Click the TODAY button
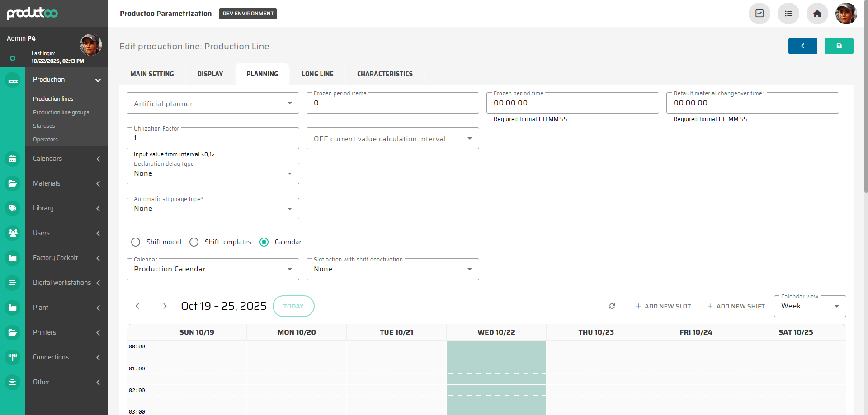Screen dimensions: 868x415 (293, 306)
